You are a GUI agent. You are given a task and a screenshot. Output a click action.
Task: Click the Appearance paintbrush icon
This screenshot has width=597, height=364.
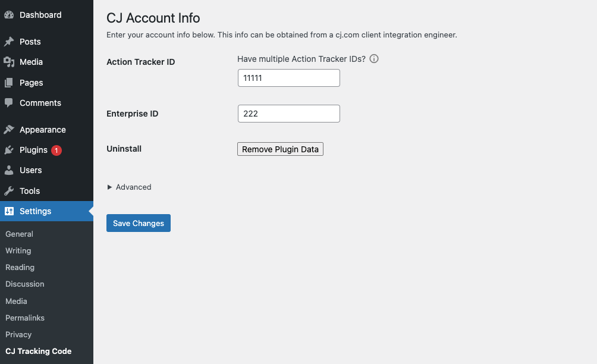tap(9, 130)
